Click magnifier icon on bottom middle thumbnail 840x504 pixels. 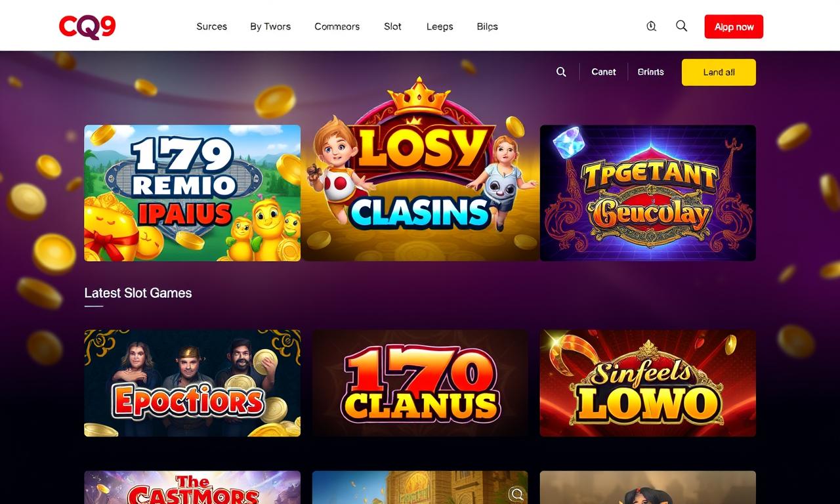pos(516,494)
